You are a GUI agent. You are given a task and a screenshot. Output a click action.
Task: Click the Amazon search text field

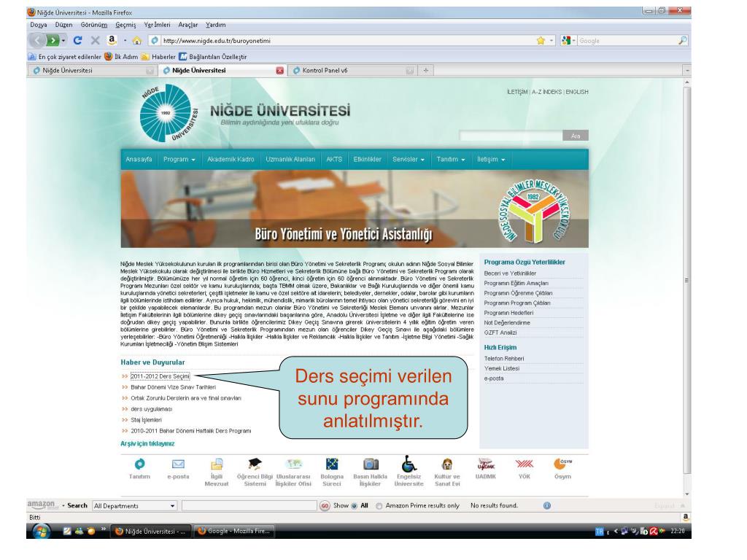(x=249, y=506)
